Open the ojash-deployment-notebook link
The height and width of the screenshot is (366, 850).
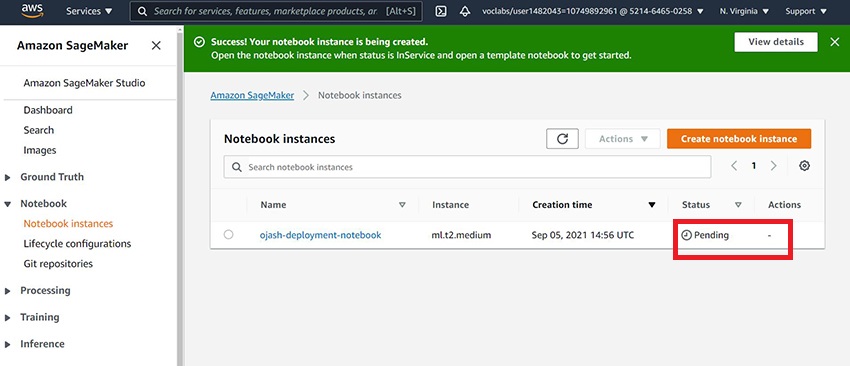pyautogui.click(x=321, y=235)
